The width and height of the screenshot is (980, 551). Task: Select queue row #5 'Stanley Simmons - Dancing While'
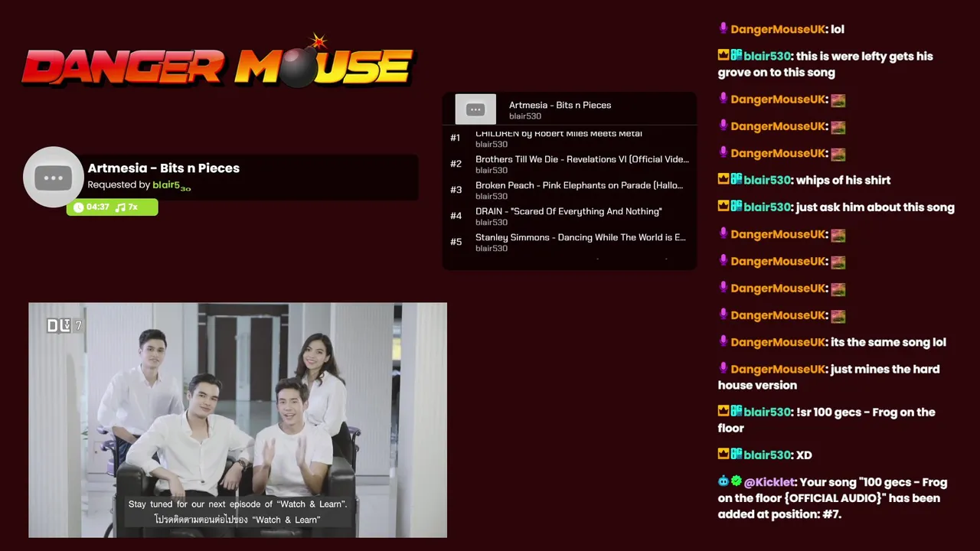tap(570, 243)
